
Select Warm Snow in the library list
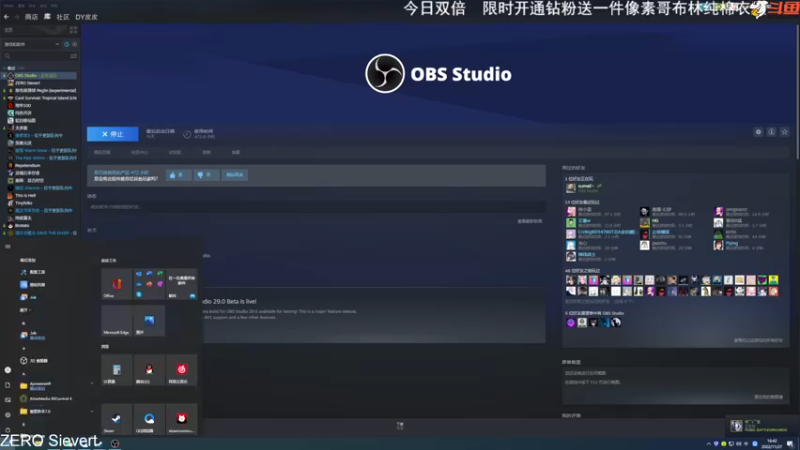pos(40,151)
